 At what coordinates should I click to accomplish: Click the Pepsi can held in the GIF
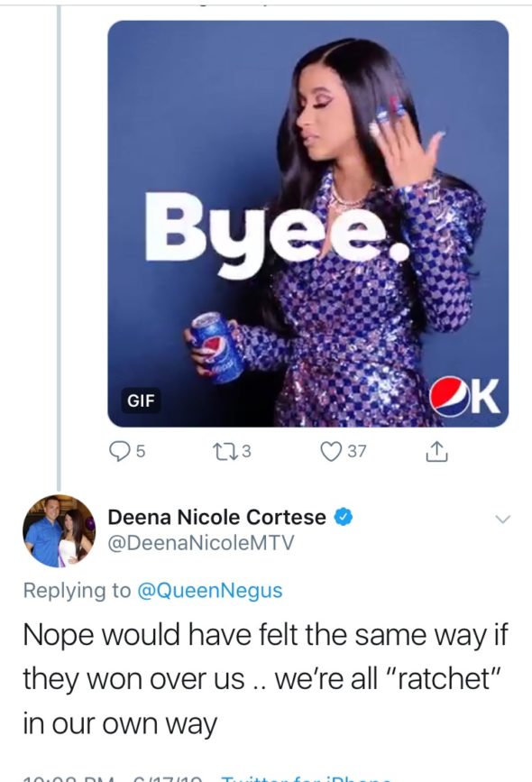point(216,347)
